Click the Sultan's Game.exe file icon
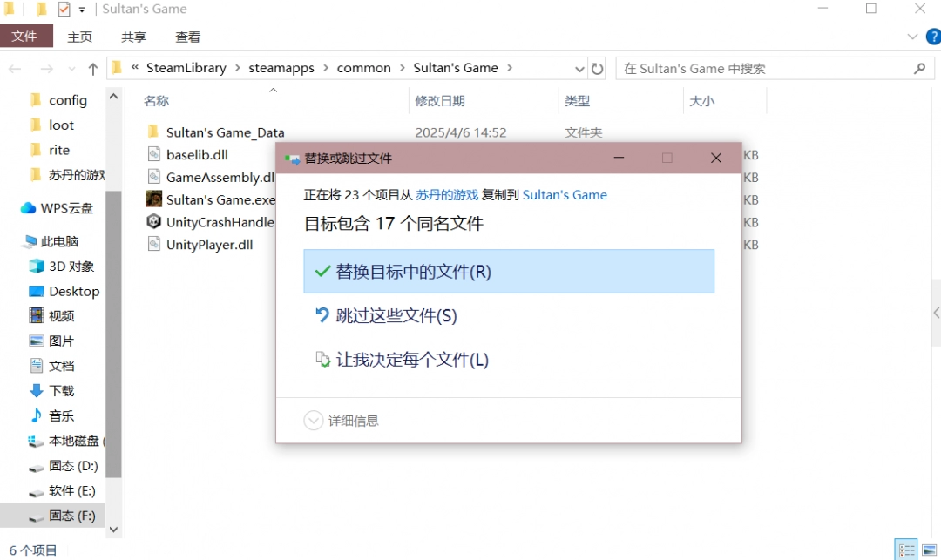This screenshot has height=560, width=941. 153,199
